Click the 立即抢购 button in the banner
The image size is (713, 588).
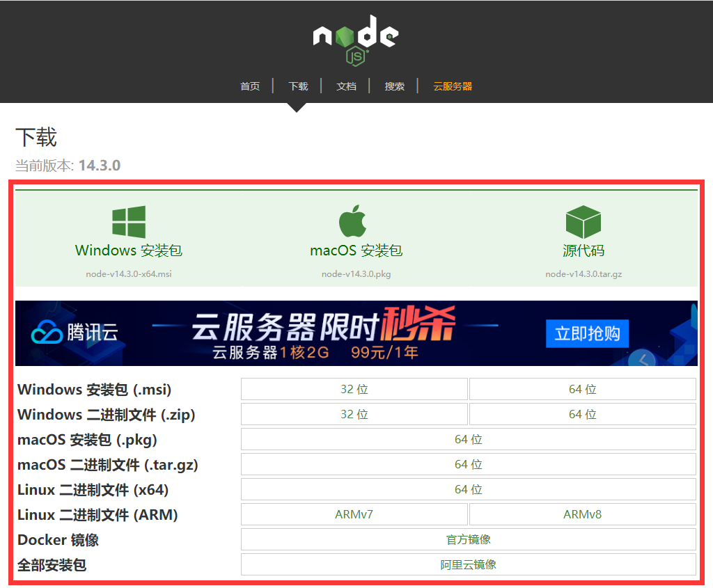(587, 333)
